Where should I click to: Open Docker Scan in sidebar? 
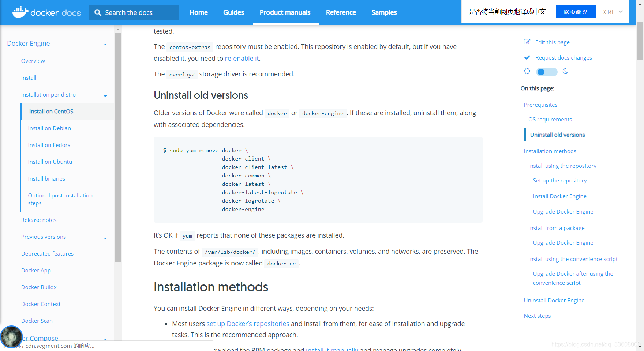click(x=37, y=321)
